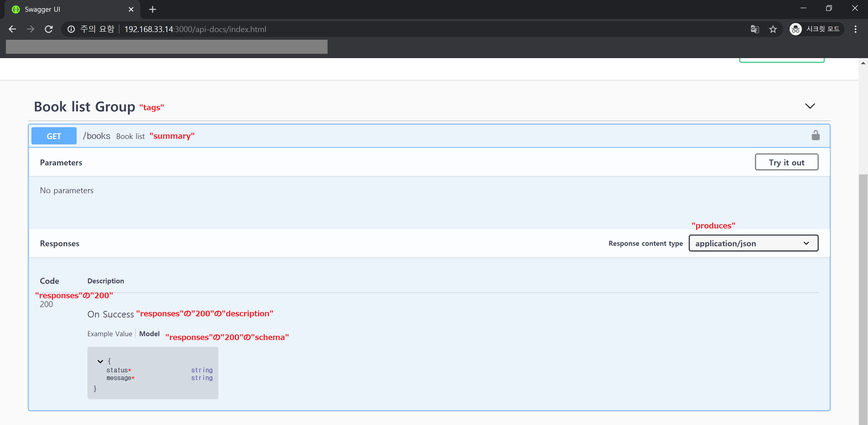
Task: Click the incognito mode profile badge
Action: pyautogui.click(x=816, y=29)
